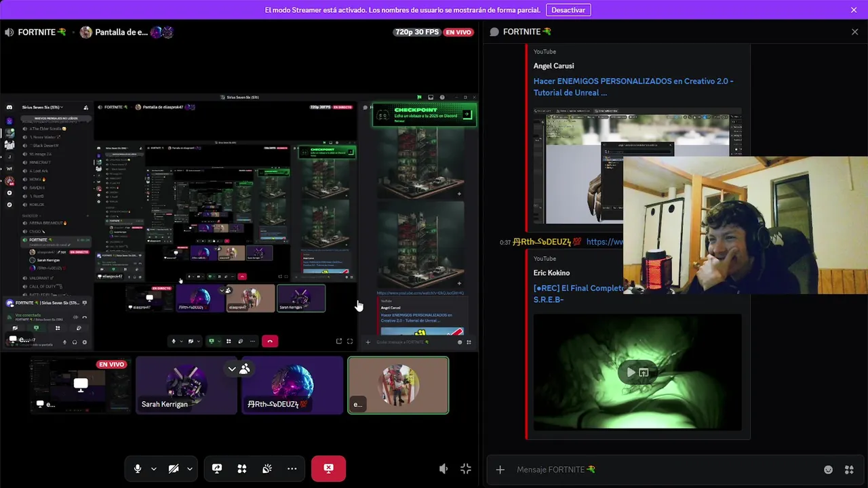868x488 pixels.
Task: Select the highlighted speaking participant tile
Action: coord(398,385)
